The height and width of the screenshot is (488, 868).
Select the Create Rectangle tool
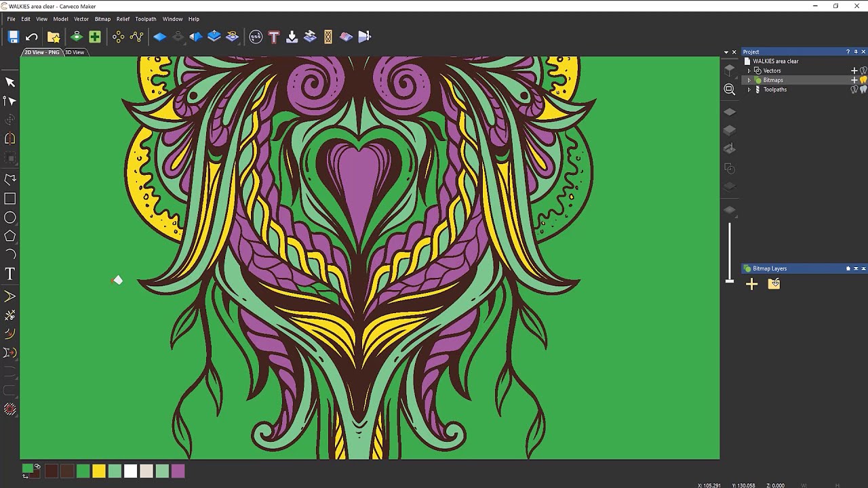point(10,199)
